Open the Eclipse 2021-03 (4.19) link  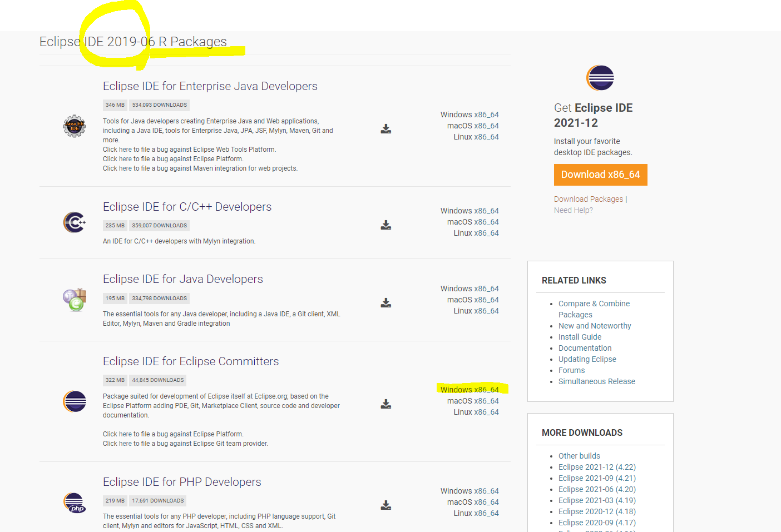(x=597, y=500)
